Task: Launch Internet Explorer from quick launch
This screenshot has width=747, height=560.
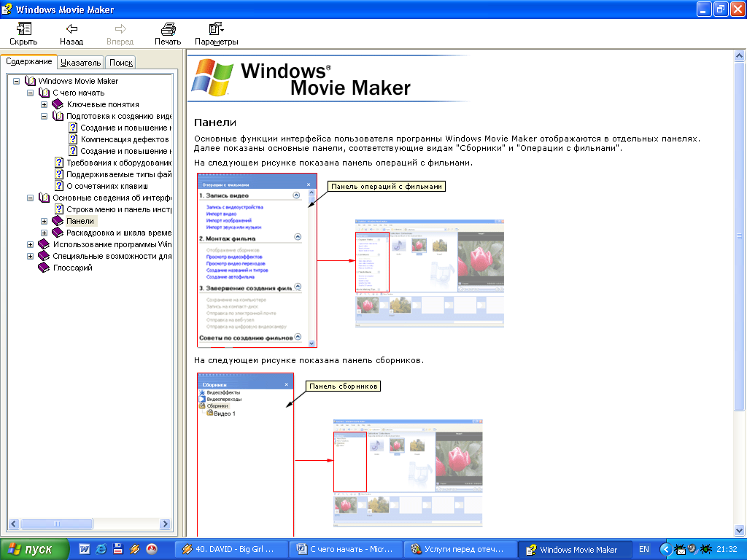Action: 101,549
